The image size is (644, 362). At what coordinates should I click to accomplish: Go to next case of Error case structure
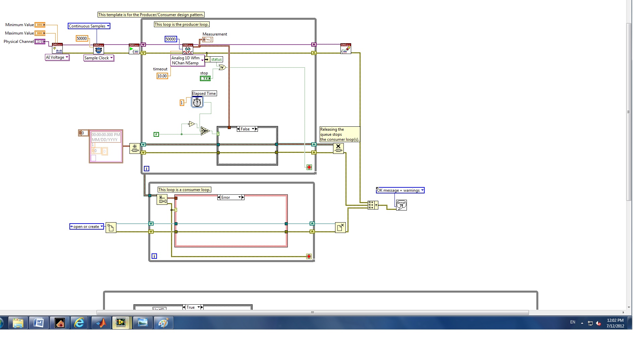(243, 197)
